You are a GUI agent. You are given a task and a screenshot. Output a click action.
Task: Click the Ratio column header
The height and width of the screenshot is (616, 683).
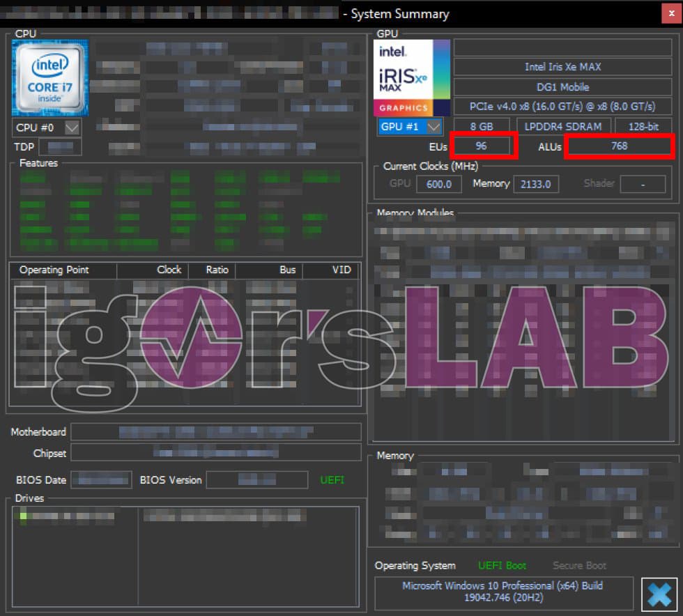pos(217,270)
